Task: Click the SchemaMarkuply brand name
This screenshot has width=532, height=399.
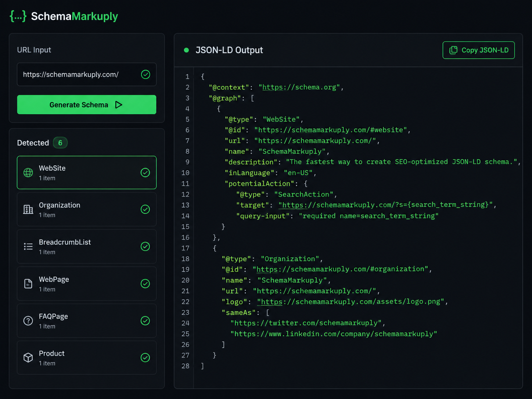Action: click(75, 16)
